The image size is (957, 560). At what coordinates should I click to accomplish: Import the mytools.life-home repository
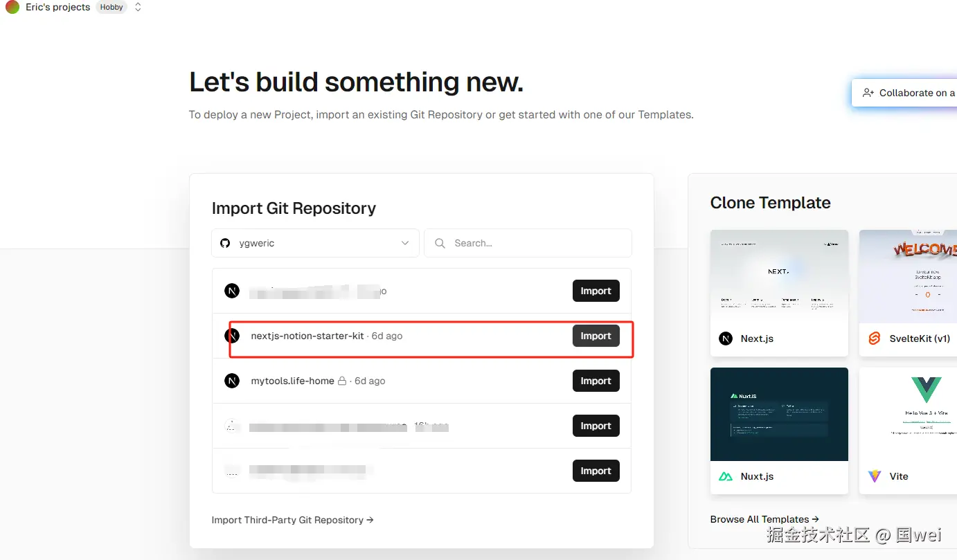596,381
